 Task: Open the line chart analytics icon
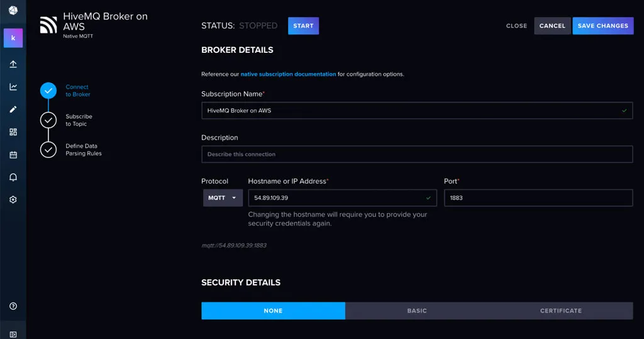click(x=13, y=87)
